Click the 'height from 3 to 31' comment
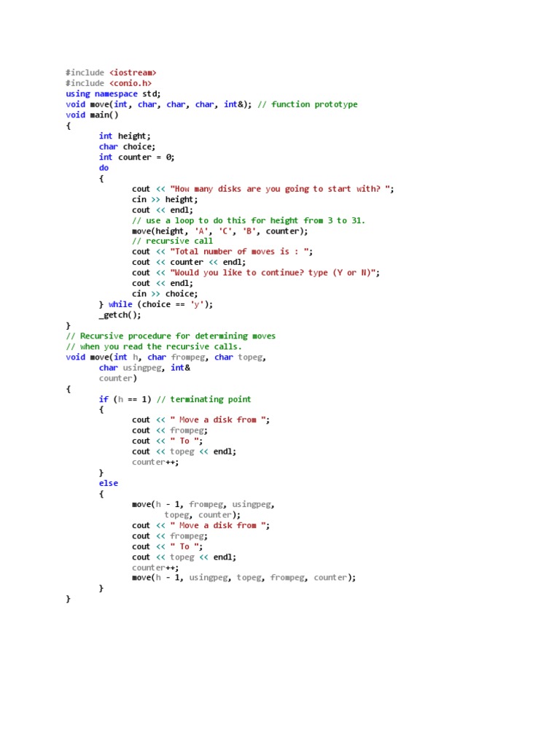This screenshot has height=747, width=560. pyautogui.click(x=249, y=220)
